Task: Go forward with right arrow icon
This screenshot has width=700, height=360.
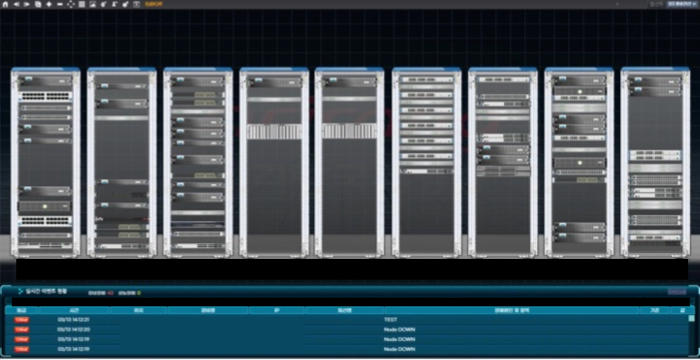Action: [27, 4]
